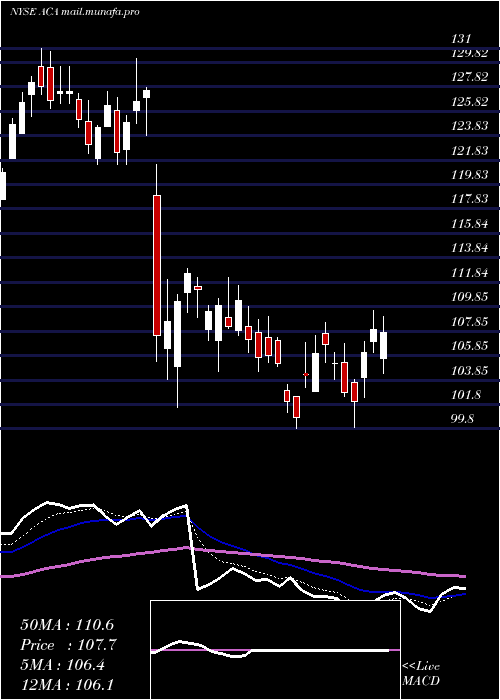Click the 125.82 price axis label
Image resolution: width=500 pixels, height=700 pixels.
click(x=469, y=102)
